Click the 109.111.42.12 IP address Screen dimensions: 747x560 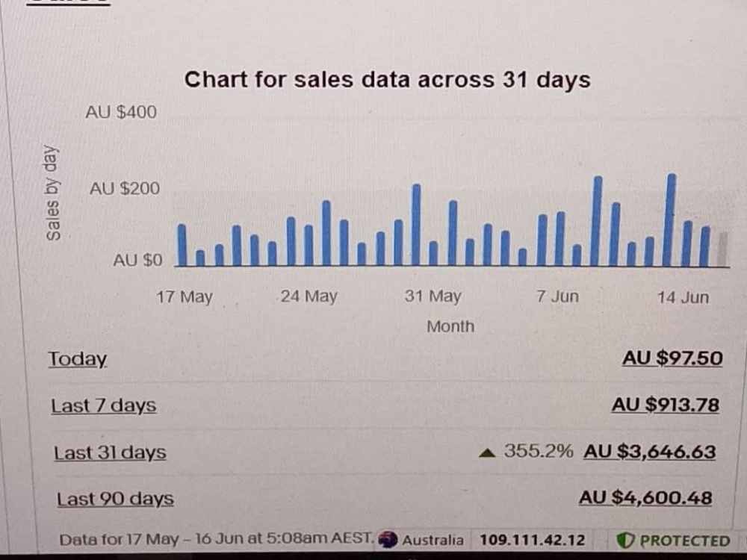[532, 540]
